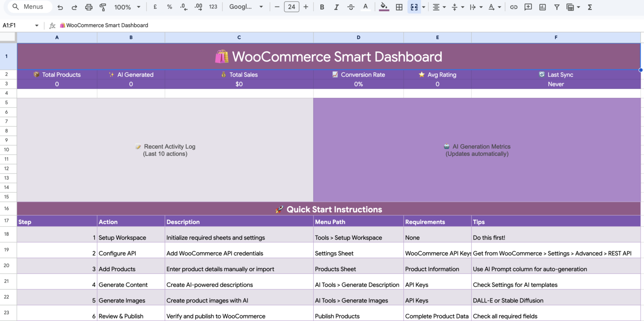The width and height of the screenshot is (644, 321).
Task: Open the fill color paint bucket
Action: (x=384, y=7)
